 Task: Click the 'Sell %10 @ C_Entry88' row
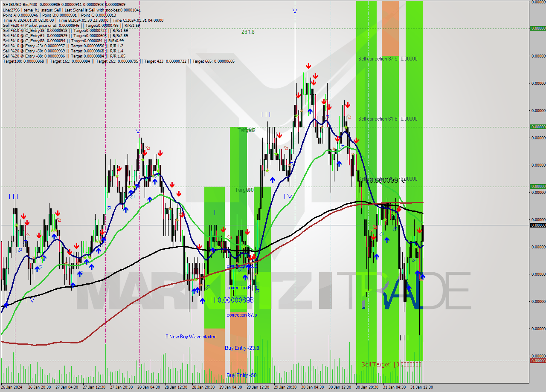point(63,40)
